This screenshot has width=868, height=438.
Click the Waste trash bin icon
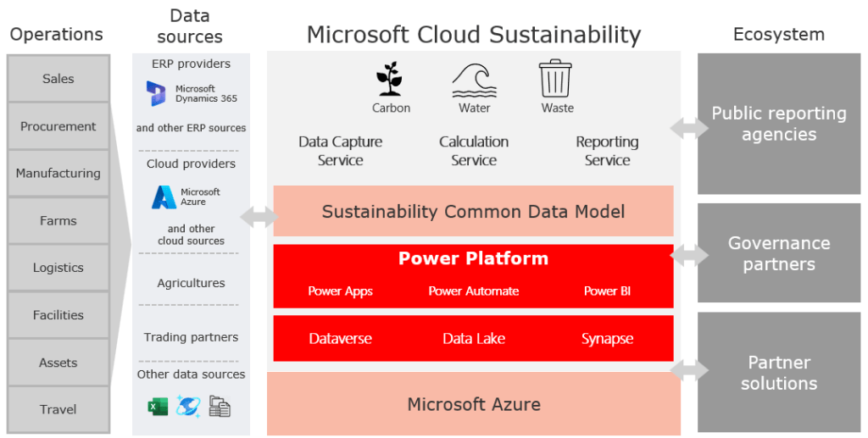(x=556, y=78)
